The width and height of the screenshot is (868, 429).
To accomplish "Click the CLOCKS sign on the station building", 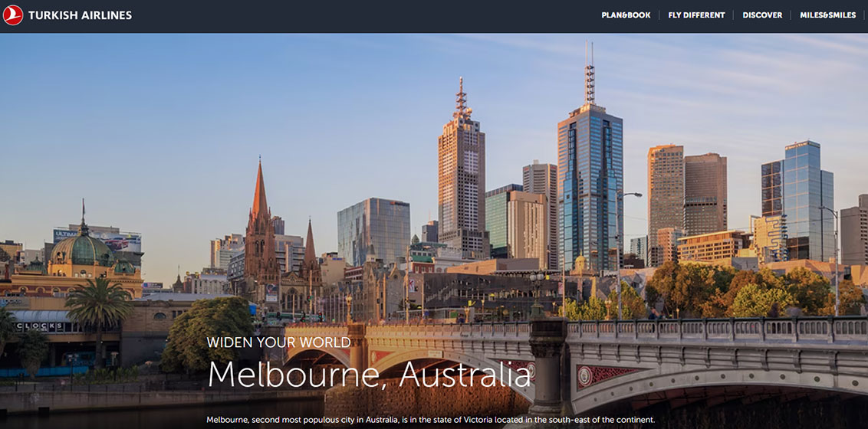I will [x=40, y=326].
